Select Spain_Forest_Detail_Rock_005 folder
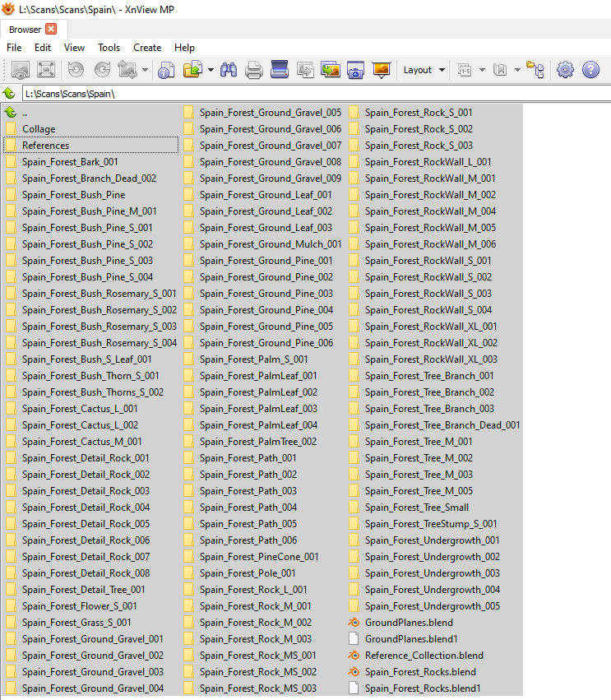The image size is (611, 700). [91, 524]
